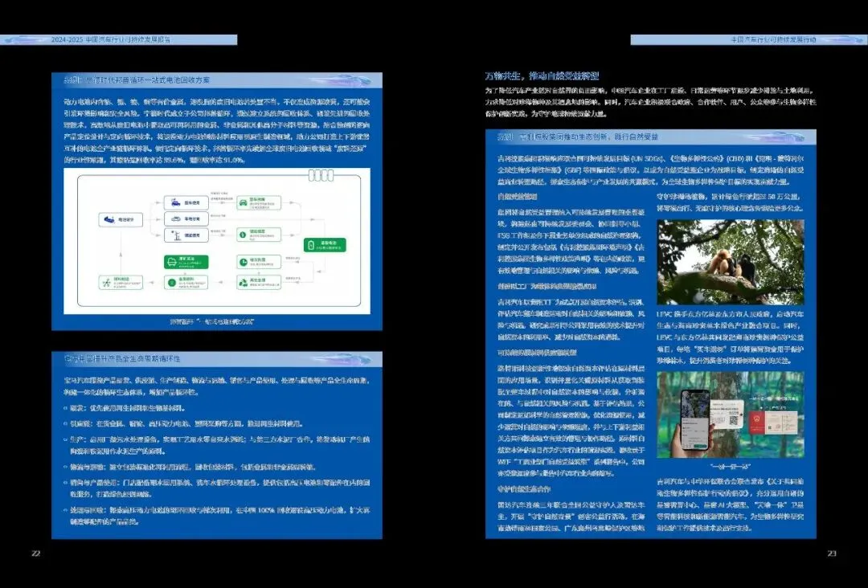Click the box title ending "全生命周期循环性"

(122, 359)
